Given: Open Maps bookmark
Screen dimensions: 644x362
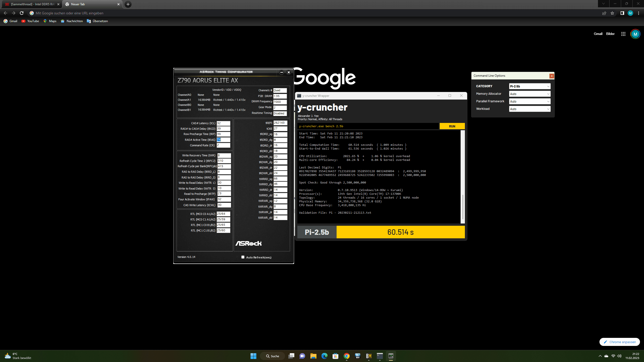Looking at the screenshot, I should pyautogui.click(x=50, y=21).
